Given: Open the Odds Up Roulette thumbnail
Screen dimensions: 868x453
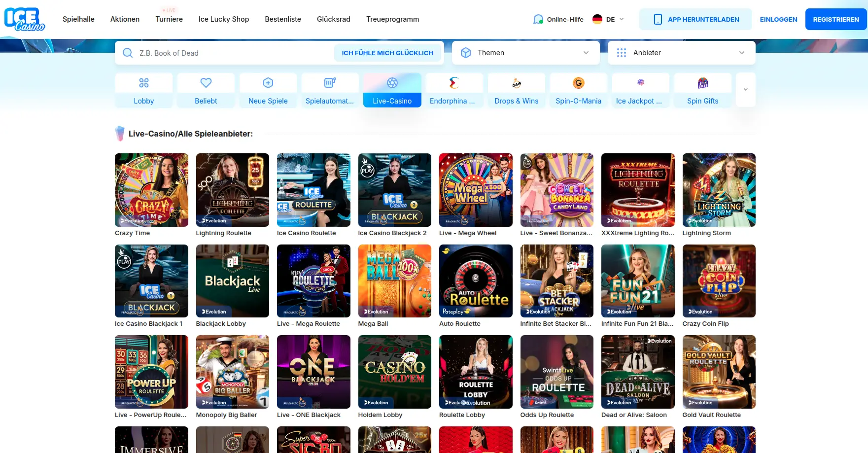Looking at the screenshot, I should (x=557, y=372).
